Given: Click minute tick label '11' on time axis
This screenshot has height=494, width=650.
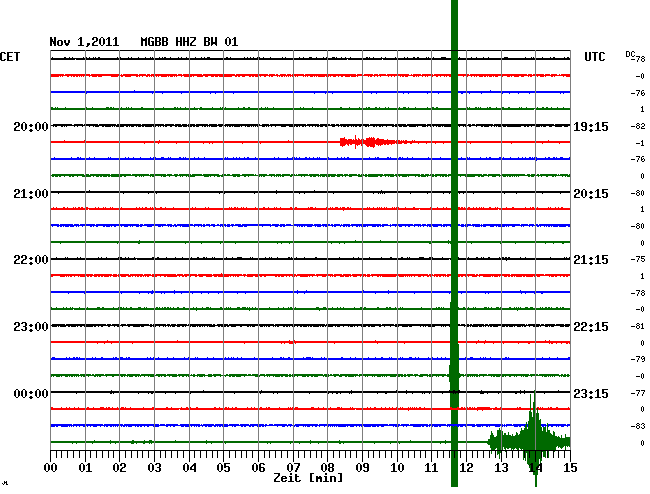Looking at the screenshot, I should (x=432, y=468).
